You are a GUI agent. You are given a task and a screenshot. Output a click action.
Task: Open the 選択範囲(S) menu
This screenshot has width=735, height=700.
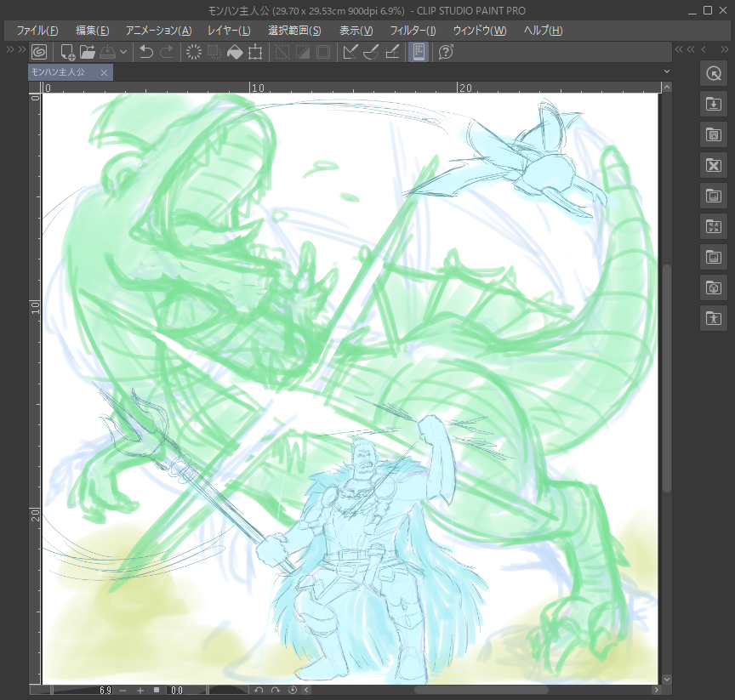coord(294,31)
